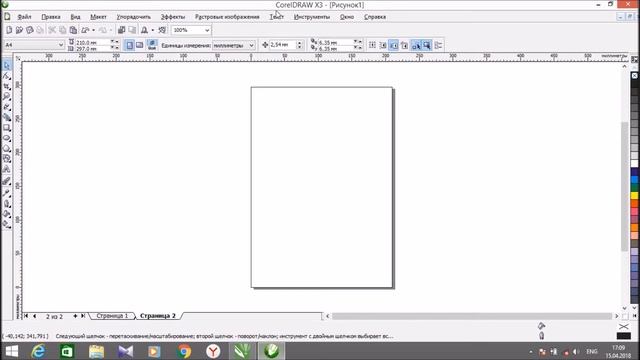640x360 pixels.
Task: Open the Инструменты menu
Action: point(312,17)
